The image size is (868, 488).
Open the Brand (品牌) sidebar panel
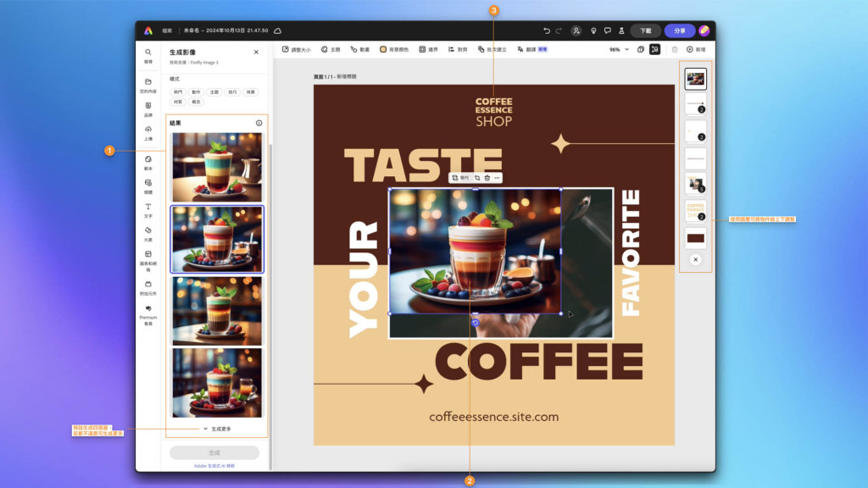[x=147, y=109]
